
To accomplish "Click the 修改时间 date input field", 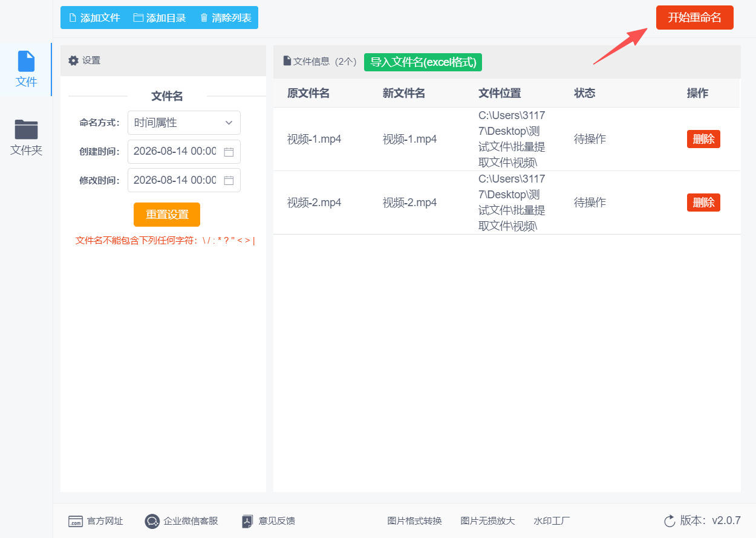I will [x=184, y=180].
